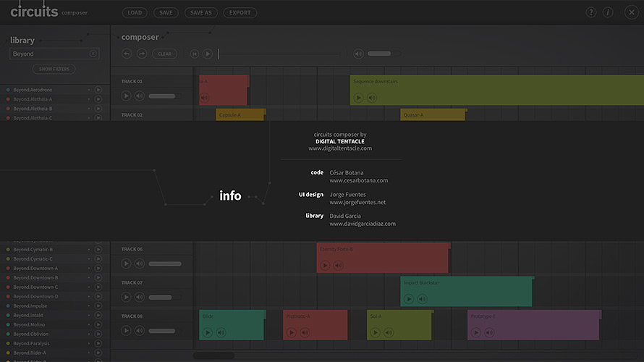Preview Beyond.Oblivion library sample

coord(98,334)
